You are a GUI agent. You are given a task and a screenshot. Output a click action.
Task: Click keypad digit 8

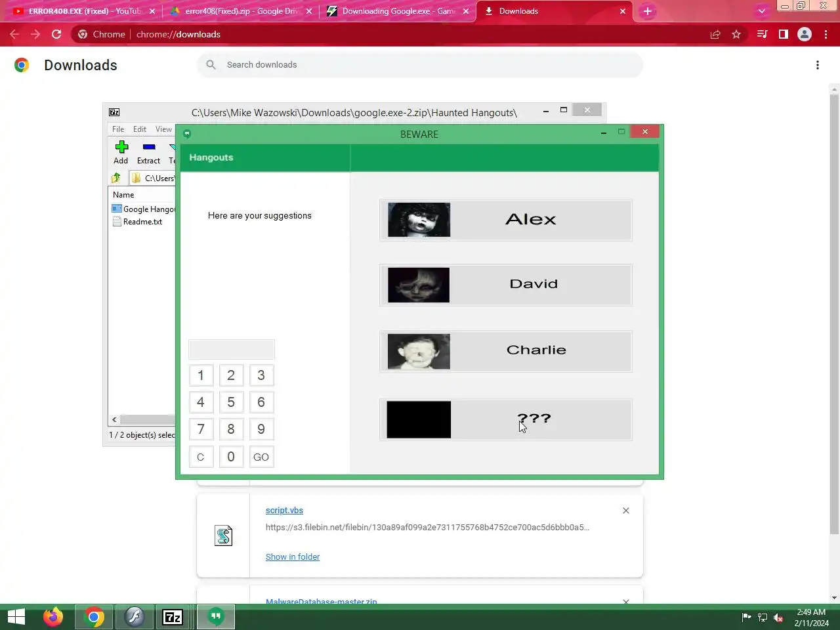click(x=231, y=429)
